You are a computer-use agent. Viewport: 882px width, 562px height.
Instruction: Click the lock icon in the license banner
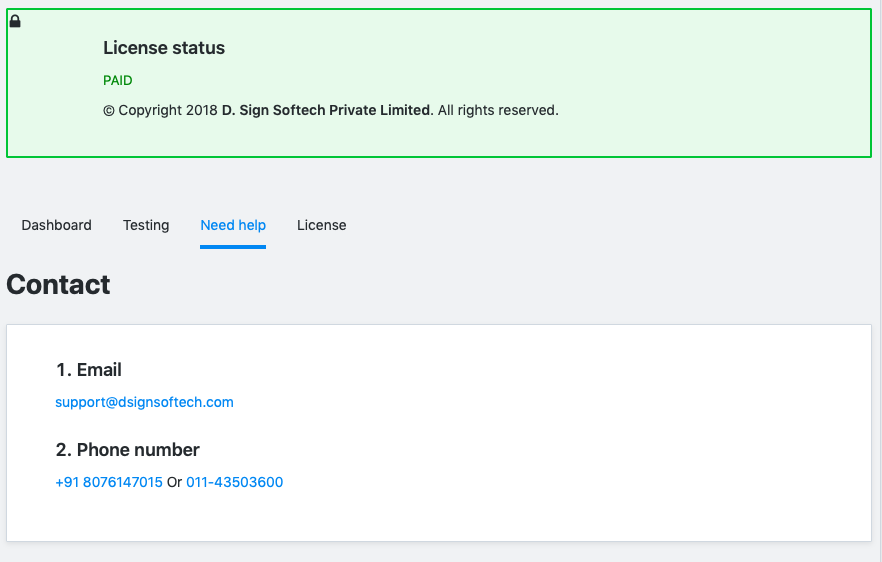15,21
